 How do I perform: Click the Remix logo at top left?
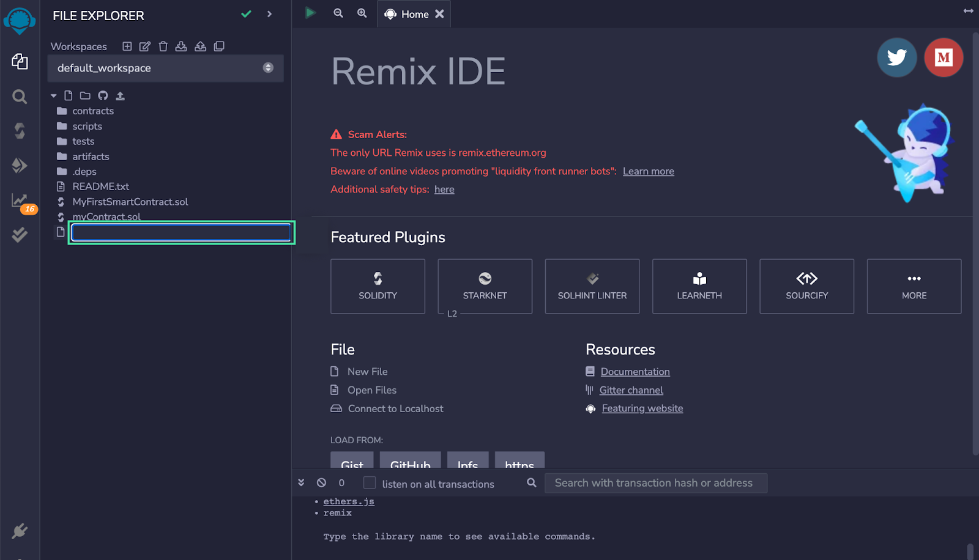(x=20, y=19)
